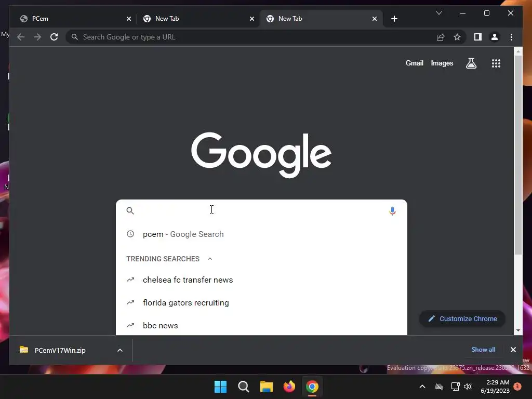The width and height of the screenshot is (532, 399).
Task: Open a new tab with the plus button
Action: tap(394, 19)
